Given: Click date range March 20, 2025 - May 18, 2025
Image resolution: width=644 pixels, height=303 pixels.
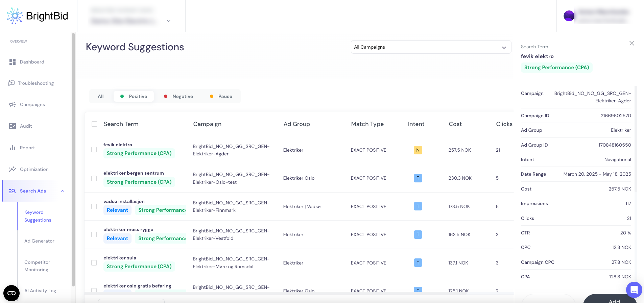Looking at the screenshot, I should (597, 174).
